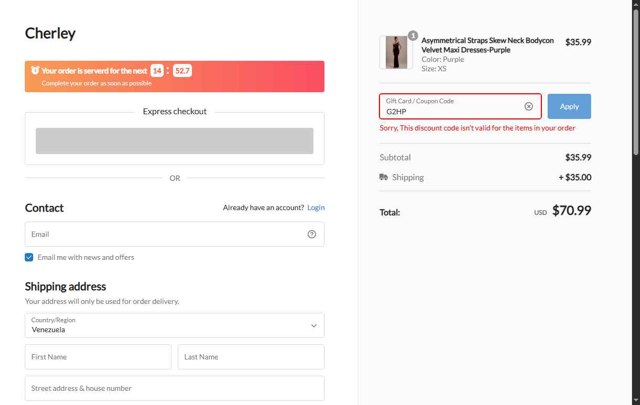Click the purple dress product thumbnail
Image resolution: width=640 pixels, height=405 pixels.
[x=396, y=52]
